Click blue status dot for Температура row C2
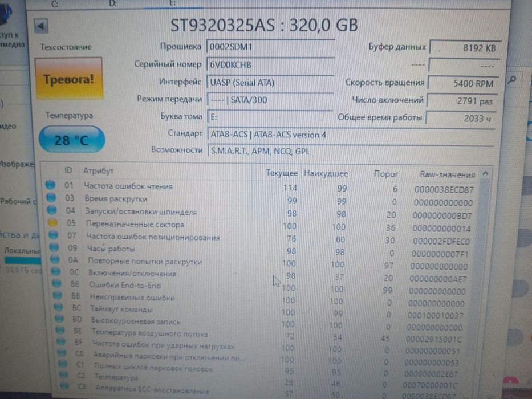This screenshot has height=399, width=532. [x=63, y=375]
